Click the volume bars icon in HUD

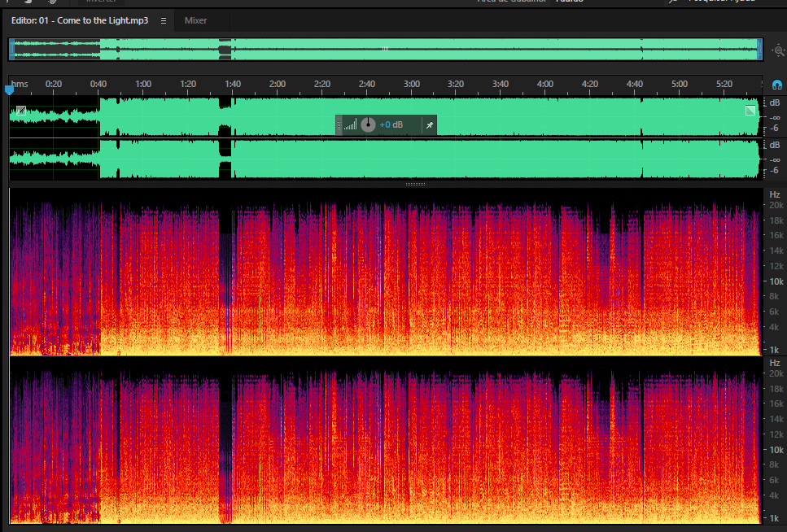click(x=350, y=124)
